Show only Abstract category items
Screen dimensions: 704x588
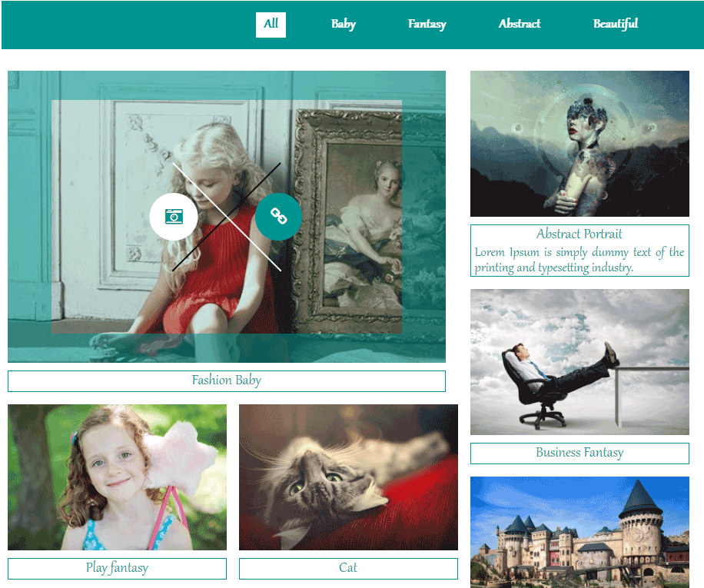[x=519, y=24]
